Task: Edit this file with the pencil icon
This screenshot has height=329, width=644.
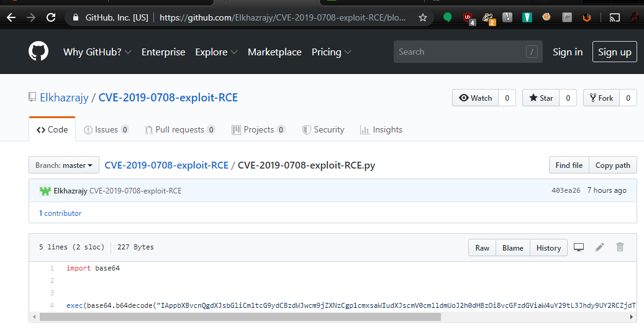Action: pyautogui.click(x=600, y=247)
